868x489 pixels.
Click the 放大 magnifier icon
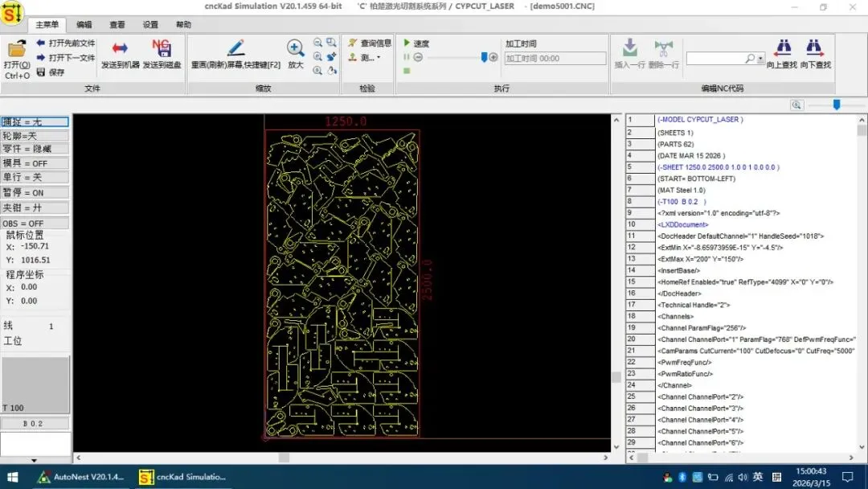tap(296, 48)
